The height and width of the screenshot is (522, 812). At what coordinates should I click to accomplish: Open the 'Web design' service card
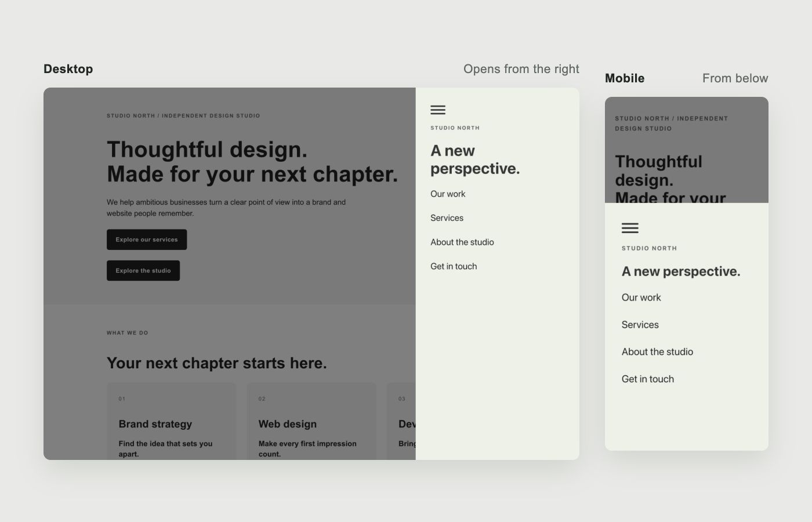pyautogui.click(x=311, y=421)
